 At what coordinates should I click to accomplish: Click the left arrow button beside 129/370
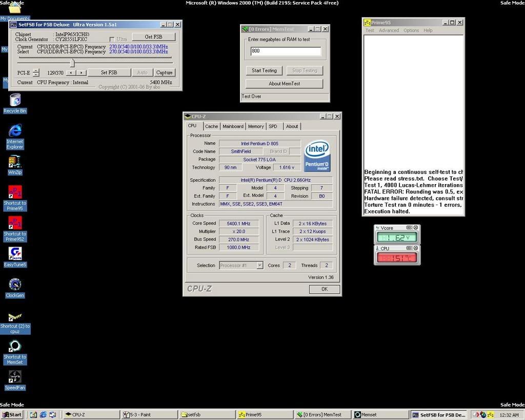(x=71, y=73)
